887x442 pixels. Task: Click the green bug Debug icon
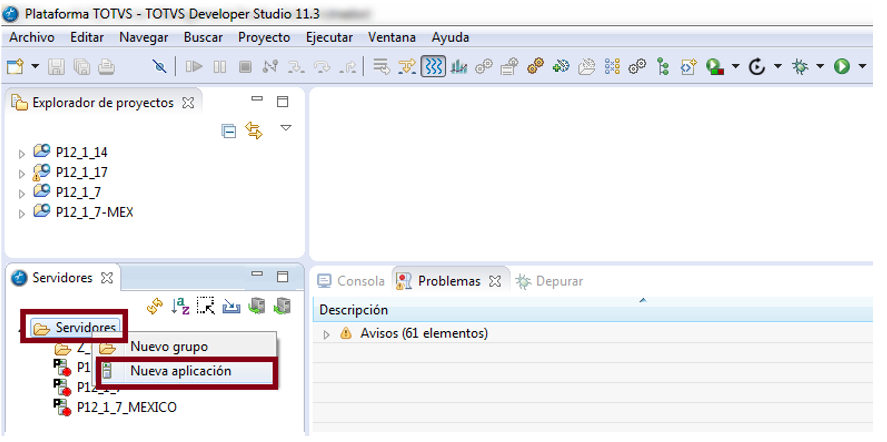(x=800, y=67)
